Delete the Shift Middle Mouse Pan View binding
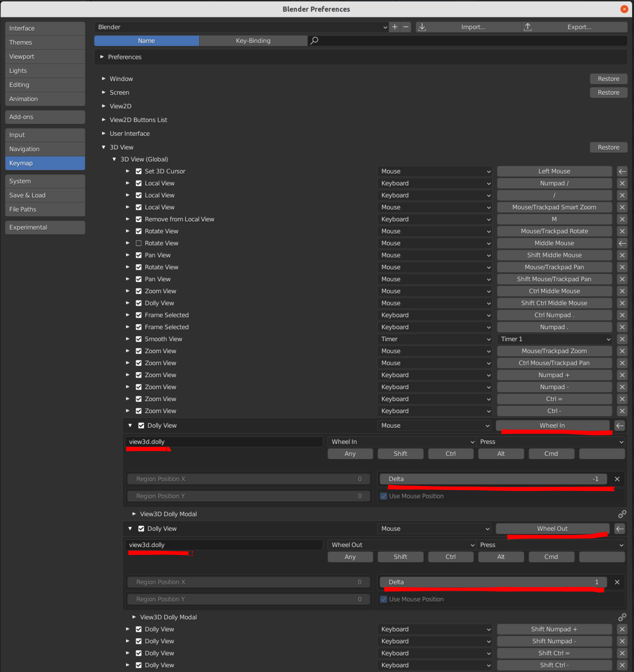 622,255
